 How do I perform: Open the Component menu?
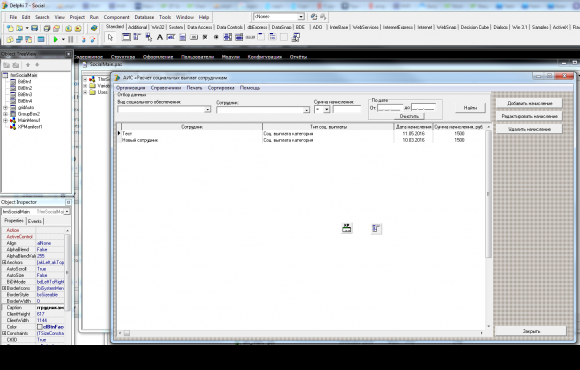pos(117,17)
